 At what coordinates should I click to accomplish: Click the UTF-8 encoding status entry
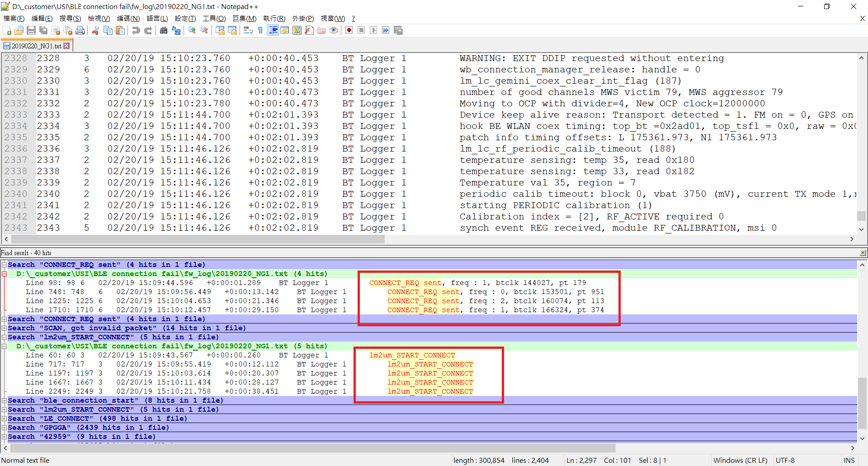coord(785,461)
